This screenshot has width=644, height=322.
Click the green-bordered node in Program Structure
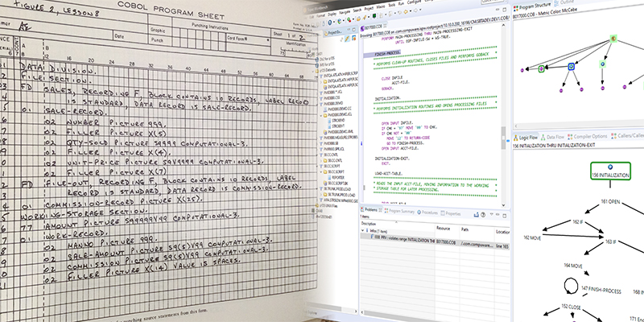coord(541,69)
